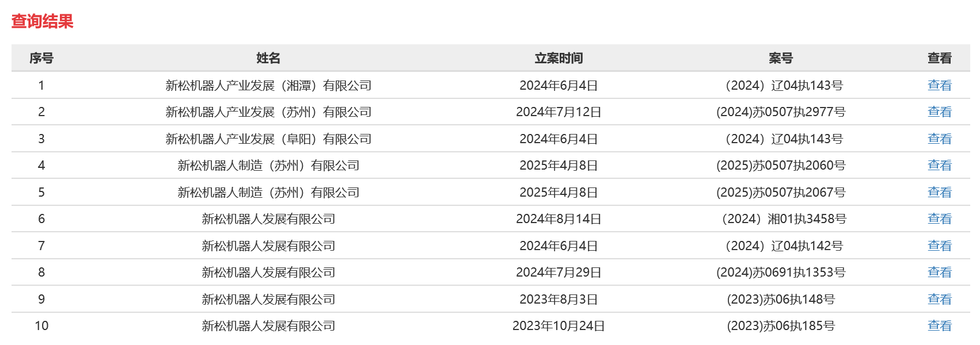Click the 立案时间 column header
The image size is (980, 345).
click(x=559, y=58)
